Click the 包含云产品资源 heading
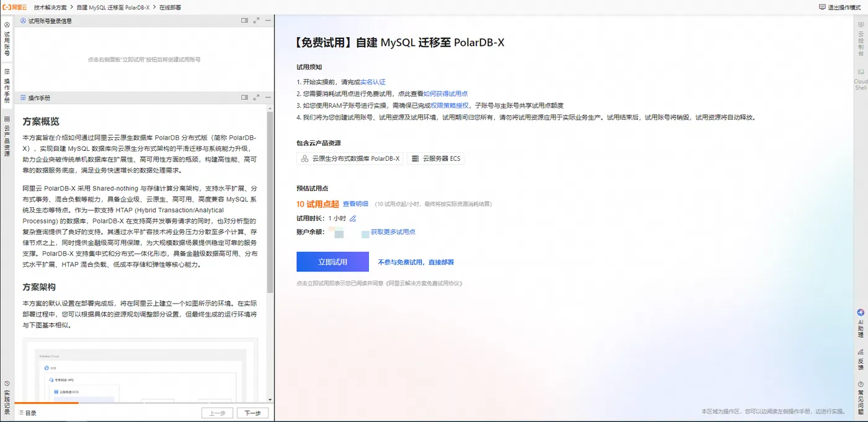This screenshot has width=868, height=422. coord(318,143)
